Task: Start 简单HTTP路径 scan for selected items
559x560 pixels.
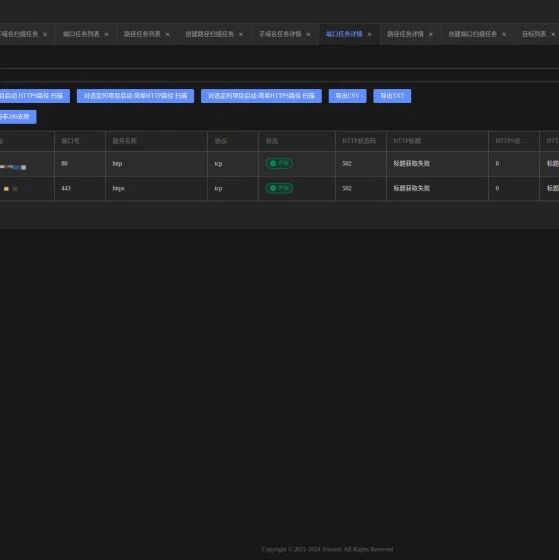Action: pyautogui.click(x=135, y=96)
